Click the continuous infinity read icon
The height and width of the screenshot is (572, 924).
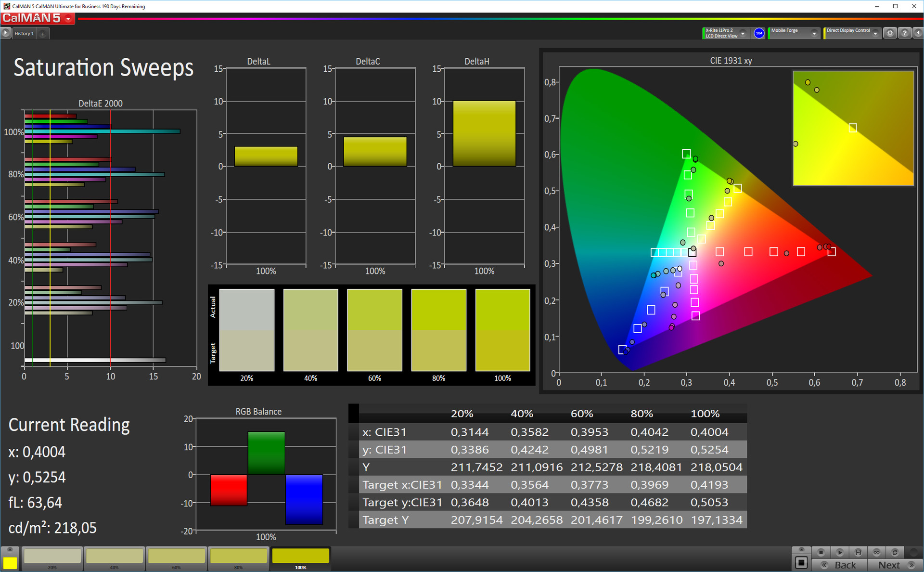click(x=876, y=552)
